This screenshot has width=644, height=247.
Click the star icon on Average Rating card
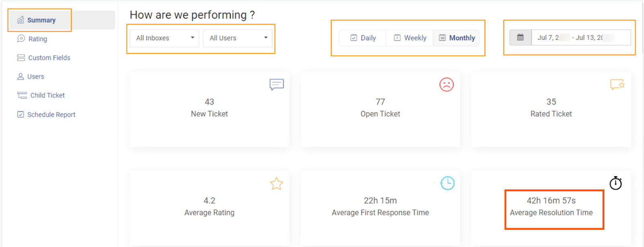click(277, 184)
